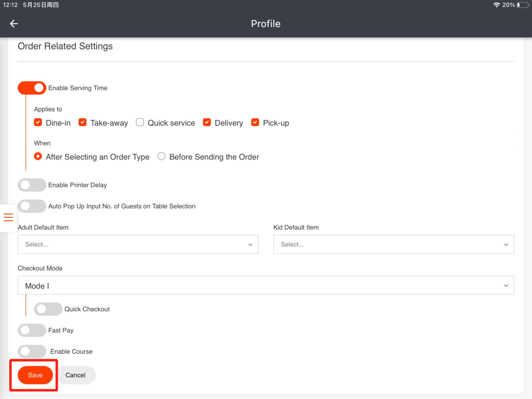Image resolution: width=532 pixels, height=399 pixels.
Task: Turn on Quick Checkout toggle
Action: coord(48,309)
